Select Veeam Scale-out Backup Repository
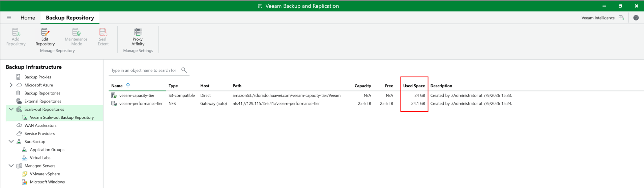Screen dimensions: 644x188 click(62, 117)
